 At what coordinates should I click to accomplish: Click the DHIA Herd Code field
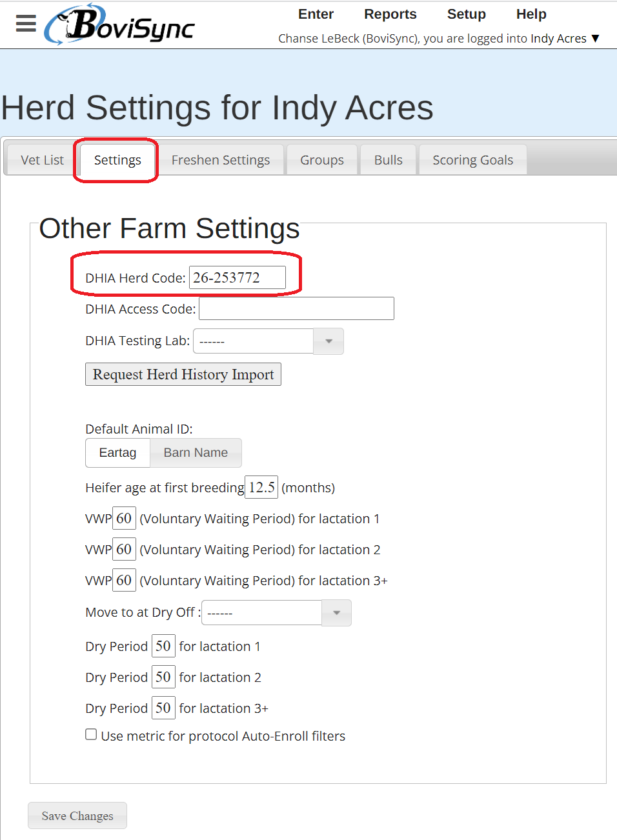237,278
